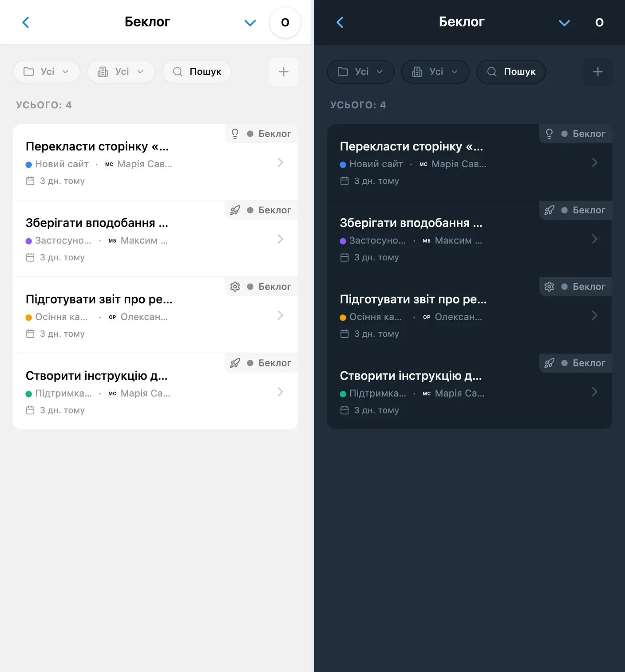
Task: Open Зберігати вподобання card chevron, light panel
Action: click(x=281, y=239)
